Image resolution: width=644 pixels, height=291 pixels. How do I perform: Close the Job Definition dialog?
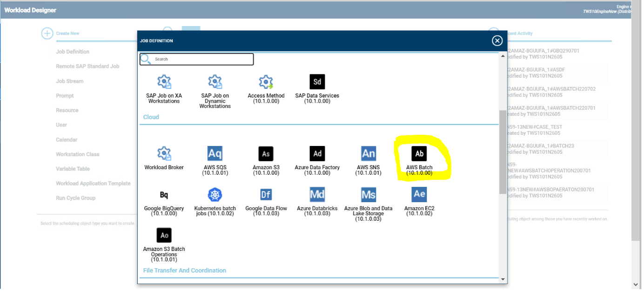click(x=497, y=41)
